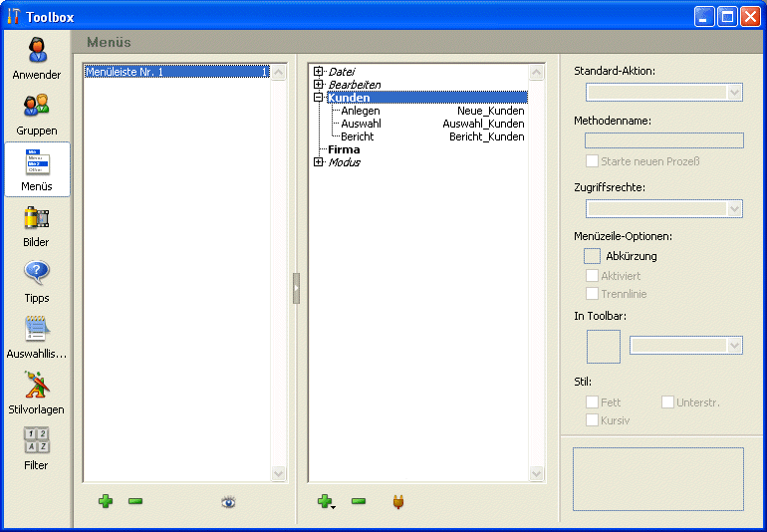Click the Abkürzung shortcut box
Screen dimensions: 767x532
tap(592, 256)
